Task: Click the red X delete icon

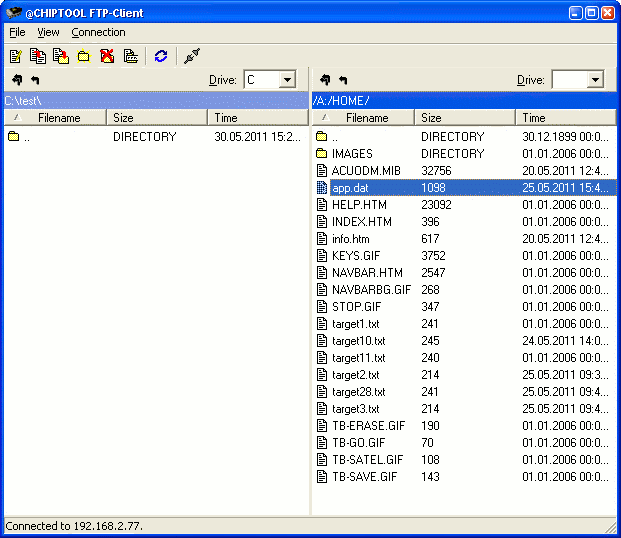Action: click(x=106, y=57)
